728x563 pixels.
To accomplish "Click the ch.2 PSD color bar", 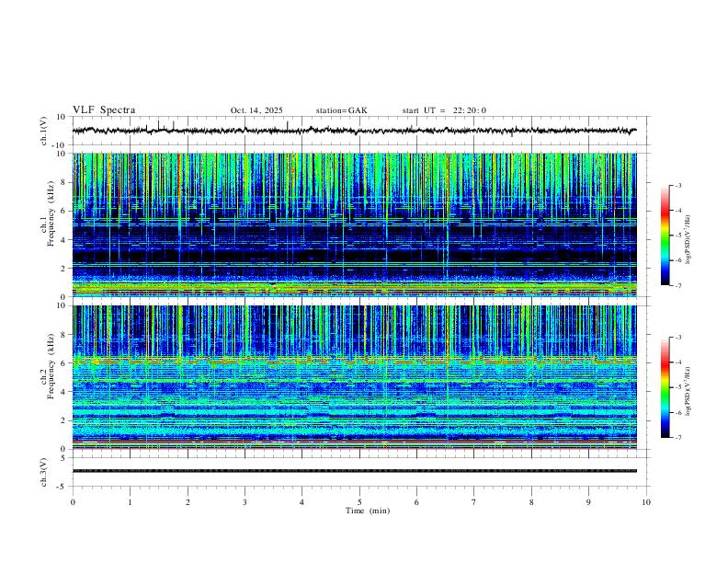I will (x=665, y=387).
